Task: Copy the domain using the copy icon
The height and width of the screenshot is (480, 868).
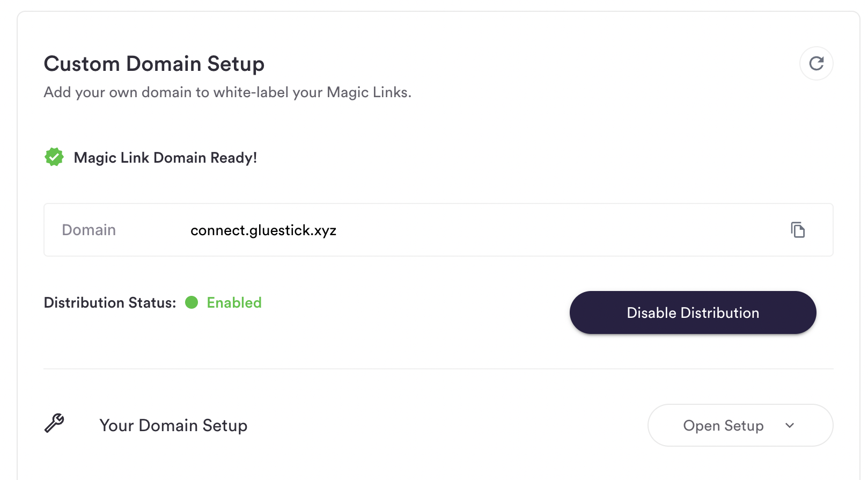Action: pos(798,230)
